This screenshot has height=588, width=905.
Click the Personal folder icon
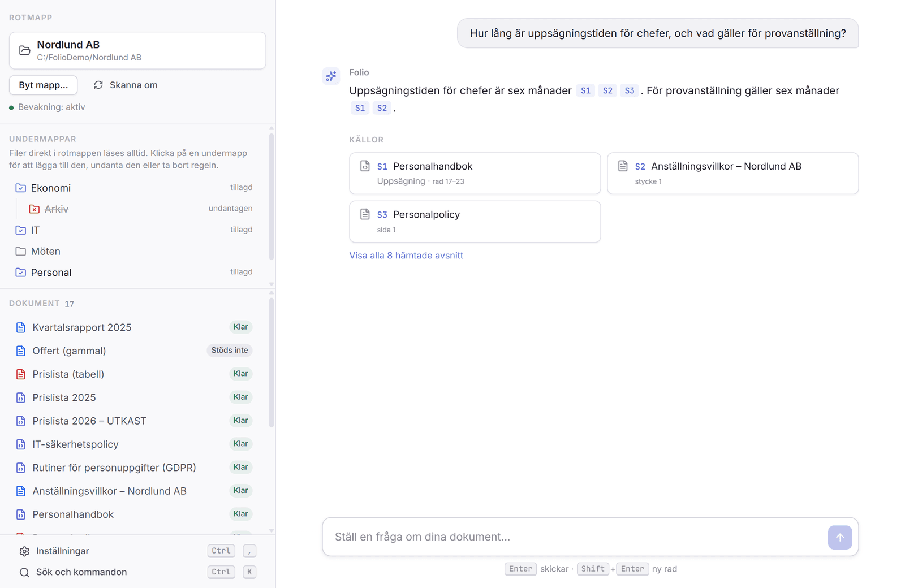[x=21, y=273]
